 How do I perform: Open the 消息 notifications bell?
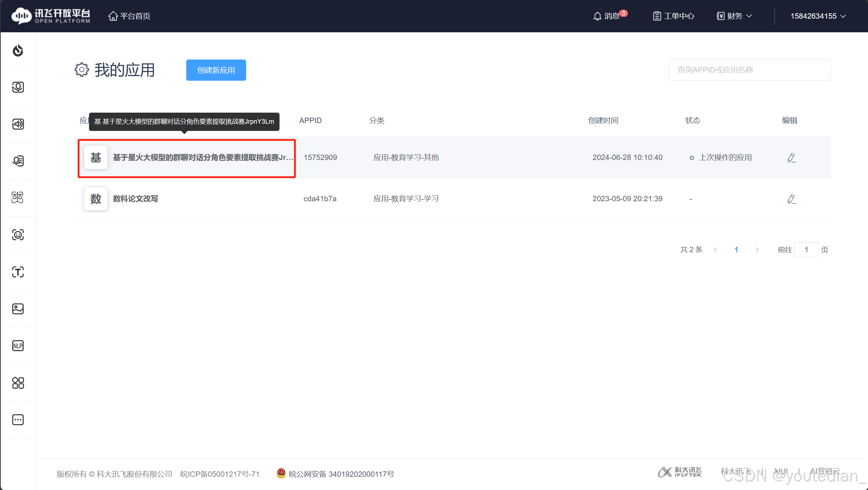click(609, 16)
